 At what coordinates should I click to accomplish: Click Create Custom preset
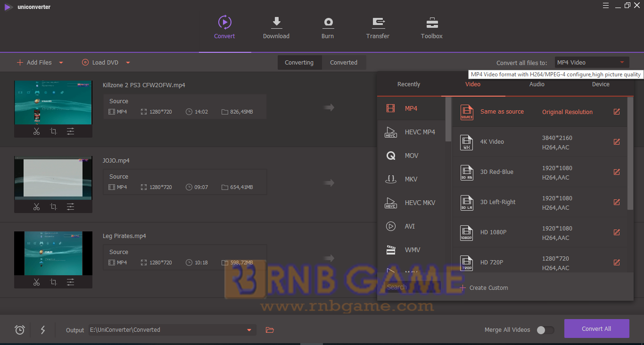484,288
